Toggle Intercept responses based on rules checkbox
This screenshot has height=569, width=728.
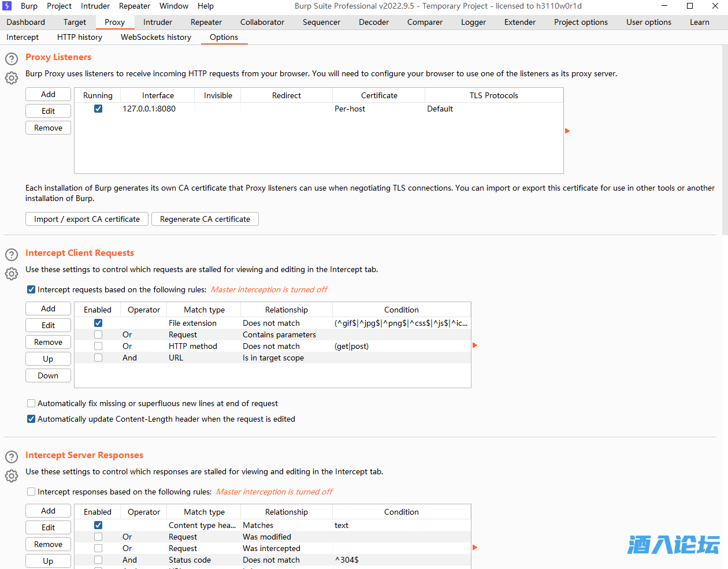point(31,492)
